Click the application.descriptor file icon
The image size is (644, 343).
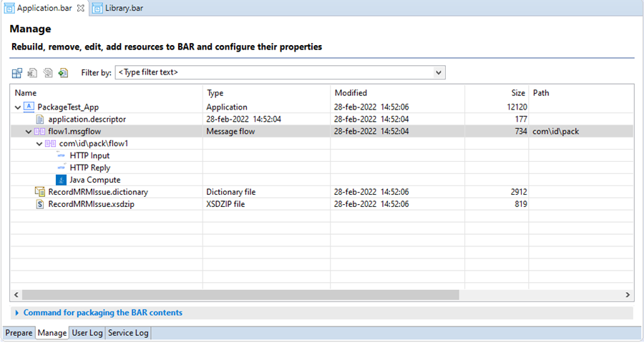point(40,119)
